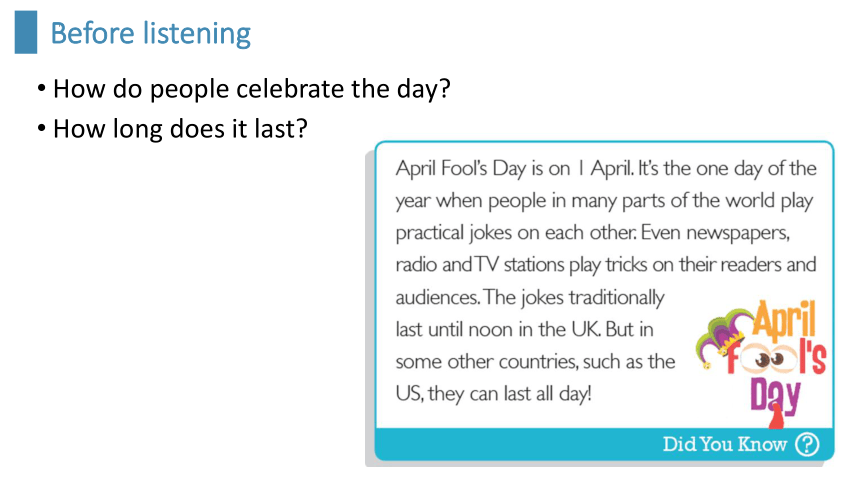Click the 'How do people celebrate the day?' bullet
The height and width of the screenshot is (484, 860).
click(x=245, y=89)
